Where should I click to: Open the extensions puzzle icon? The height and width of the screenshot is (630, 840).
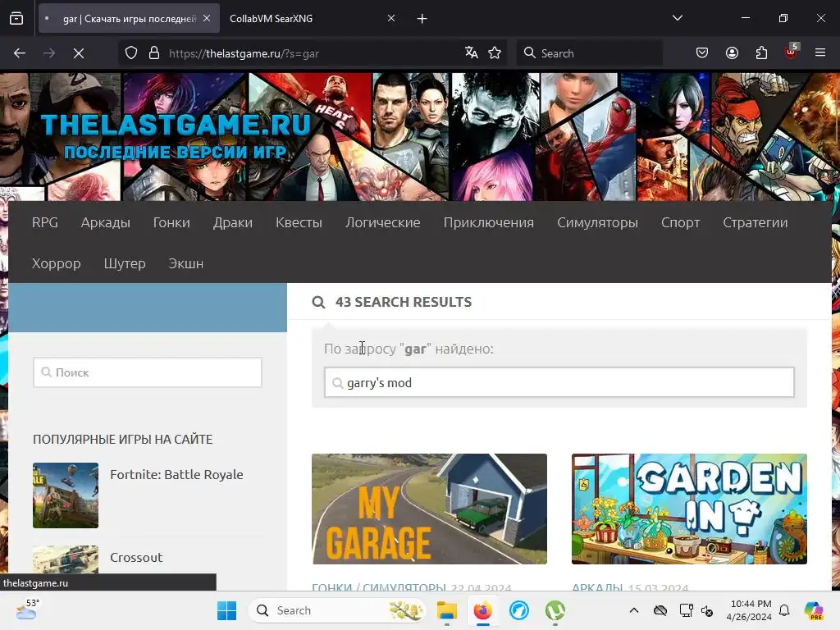761,53
